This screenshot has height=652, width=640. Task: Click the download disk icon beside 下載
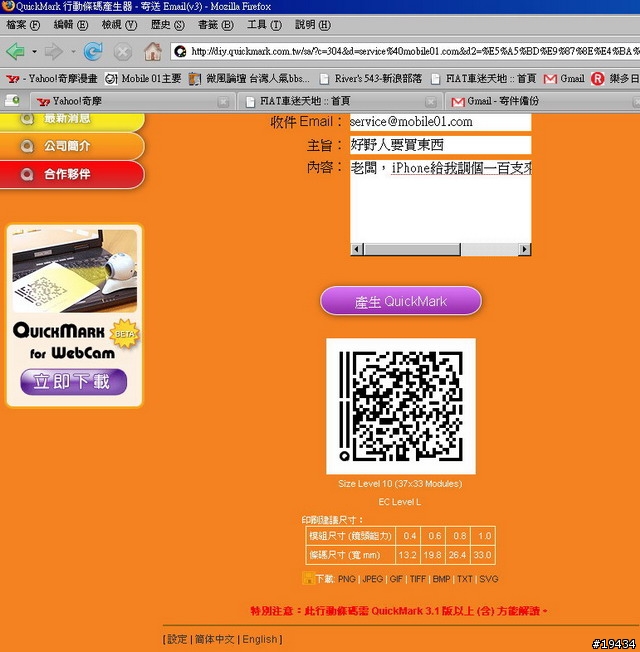tap(308, 578)
